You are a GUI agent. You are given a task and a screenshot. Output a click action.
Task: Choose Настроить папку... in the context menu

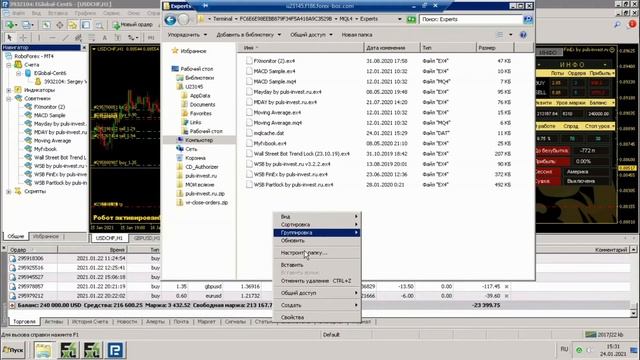(317, 253)
